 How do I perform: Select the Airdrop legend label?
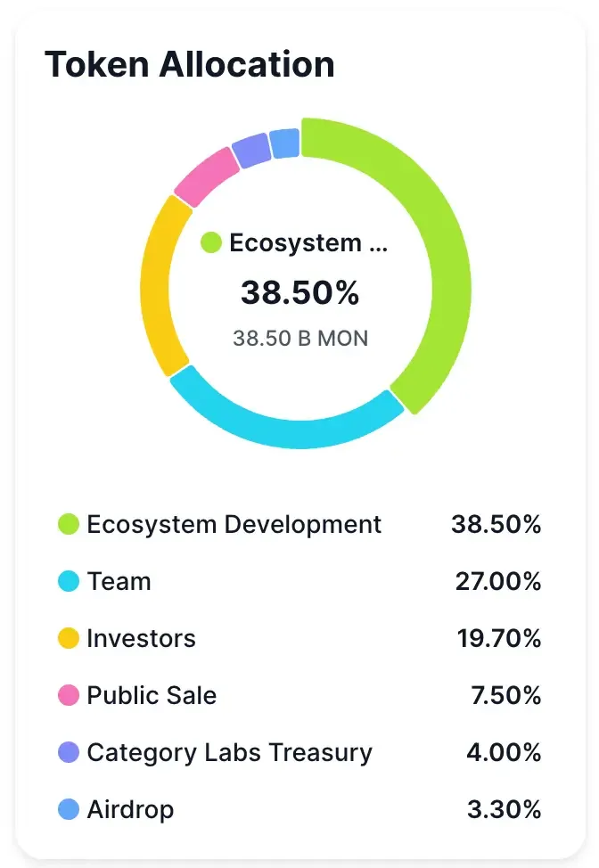[x=130, y=809]
